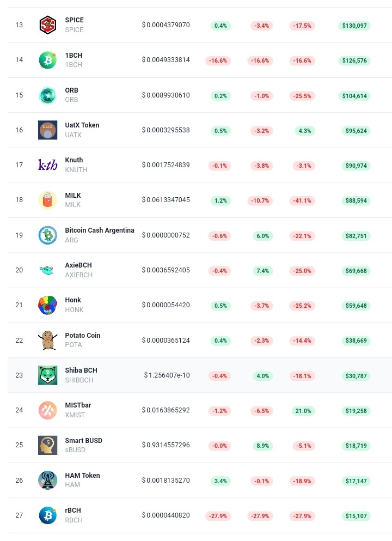392x541 pixels.
Task: Select the rBCH blue Bitcoin icon
Action: pos(47,515)
